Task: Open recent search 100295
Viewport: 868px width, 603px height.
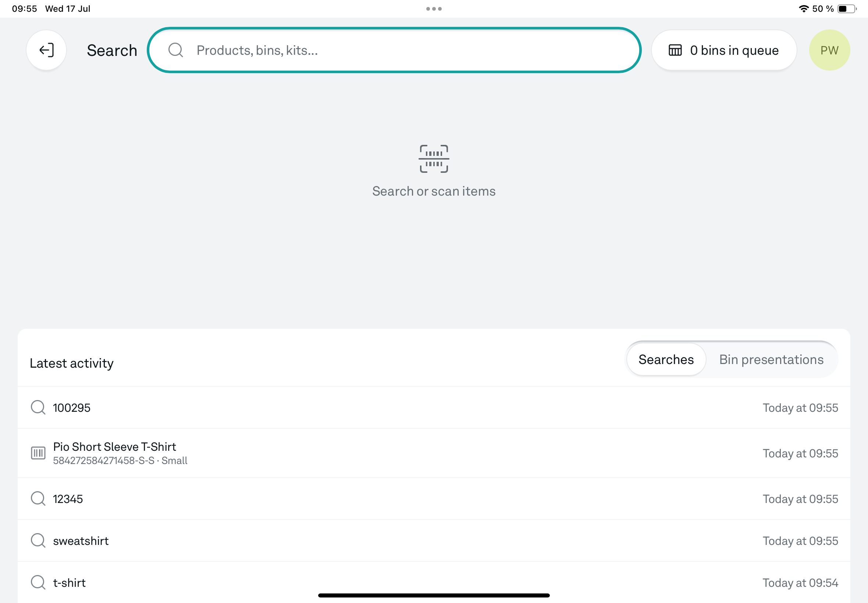Action: (x=72, y=408)
